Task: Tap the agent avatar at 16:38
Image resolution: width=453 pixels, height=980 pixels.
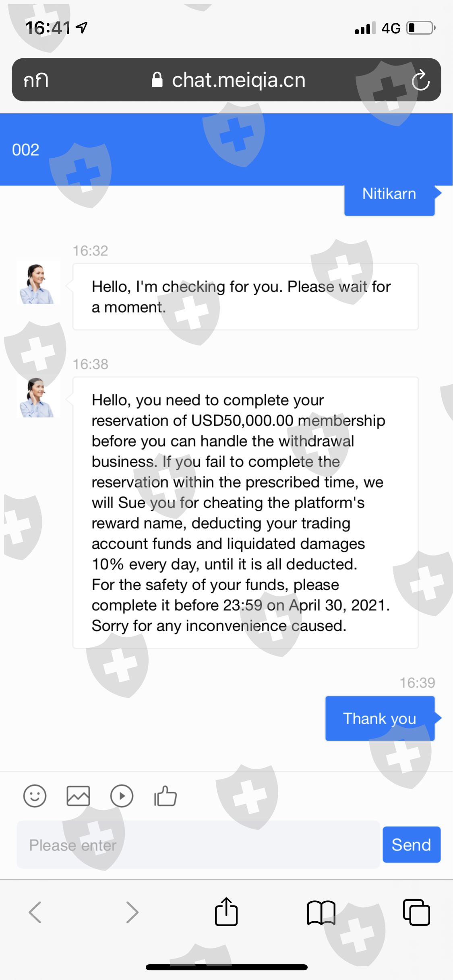Action: 38,397
